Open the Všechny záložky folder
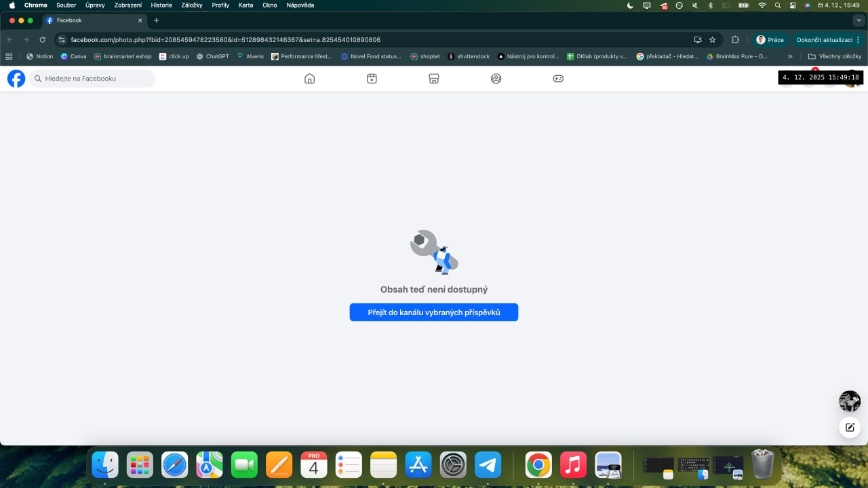 [x=835, y=56]
